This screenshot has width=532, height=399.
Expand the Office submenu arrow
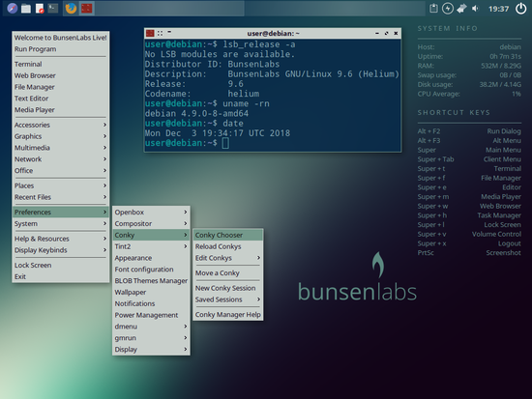(104, 170)
